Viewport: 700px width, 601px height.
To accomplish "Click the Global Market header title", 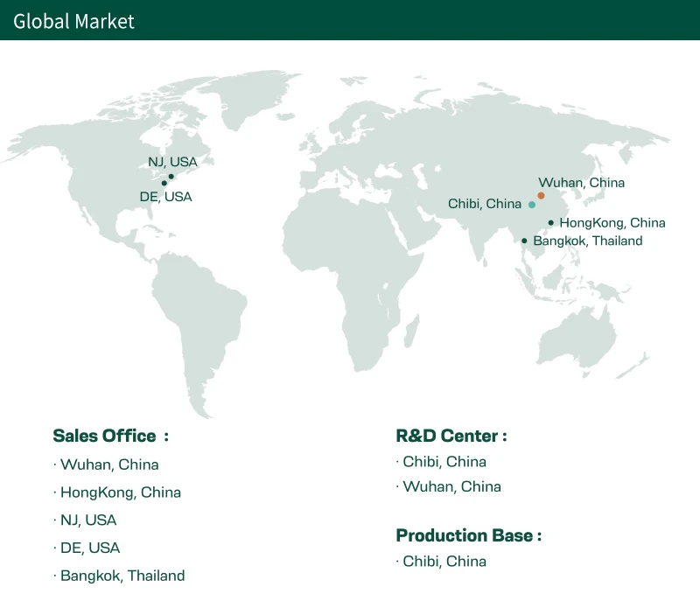I will tap(73, 21).
